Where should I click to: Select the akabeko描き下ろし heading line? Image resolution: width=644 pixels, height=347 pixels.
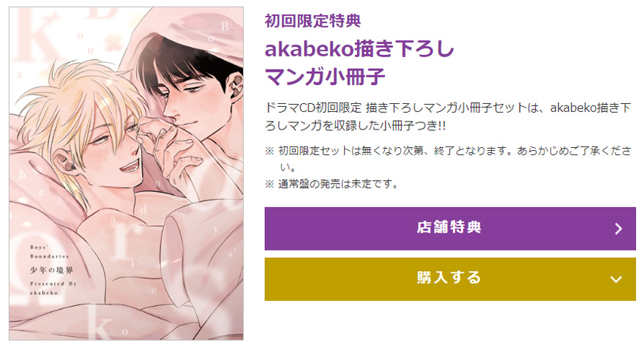click(360, 49)
